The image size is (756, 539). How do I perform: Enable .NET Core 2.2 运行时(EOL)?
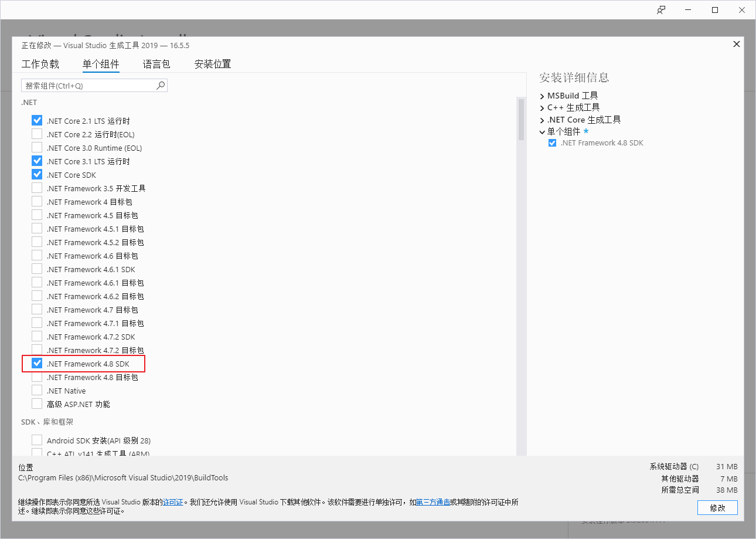(37, 134)
